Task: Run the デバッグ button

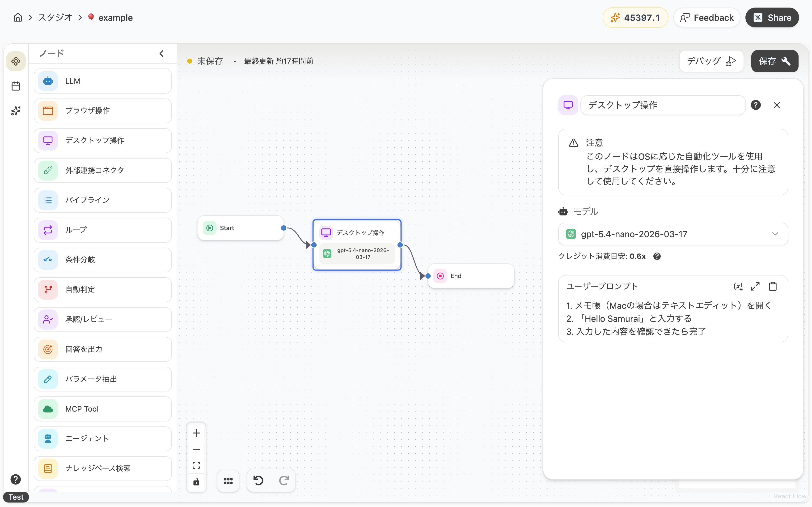Action: (x=711, y=61)
